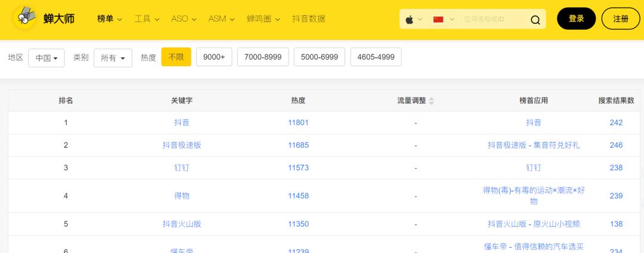Open the 地区 中国 dropdown
The height and width of the screenshot is (253, 644).
pyautogui.click(x=47, y=58)
